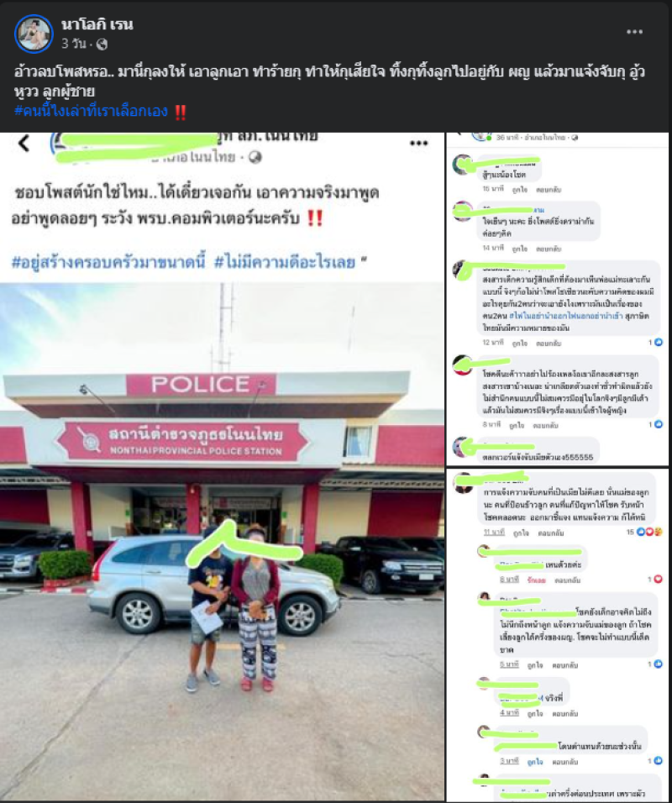Open the lower comments screenshot image
Viewport: 672px width, 803px height.
pyautogui.click(x=557, y=635)
